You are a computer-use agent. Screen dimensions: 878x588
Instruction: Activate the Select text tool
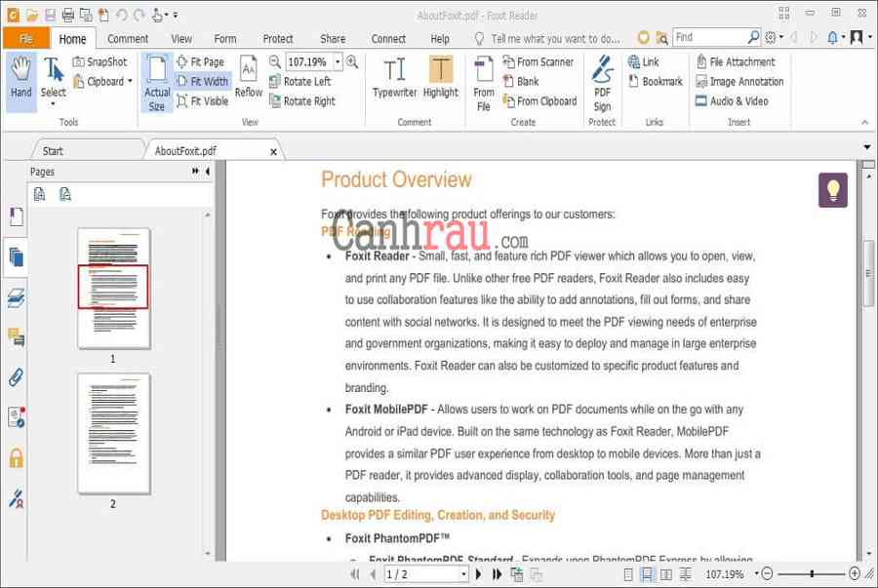pos(54,81)
